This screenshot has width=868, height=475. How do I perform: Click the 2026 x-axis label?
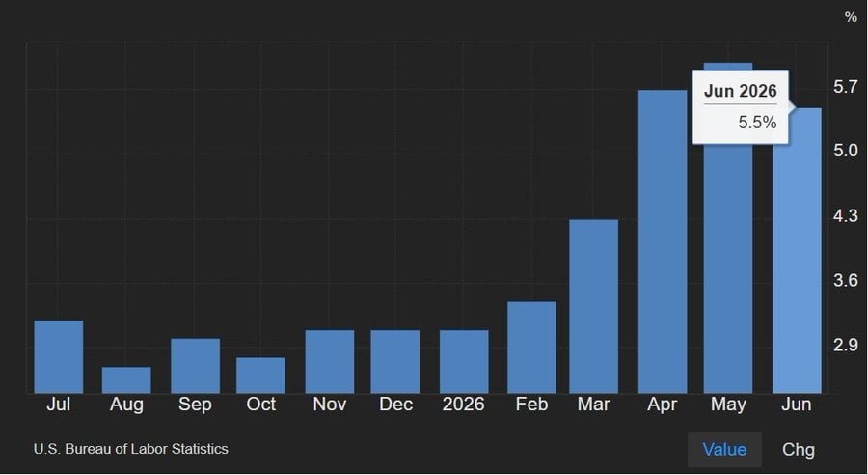click(463, 405)
